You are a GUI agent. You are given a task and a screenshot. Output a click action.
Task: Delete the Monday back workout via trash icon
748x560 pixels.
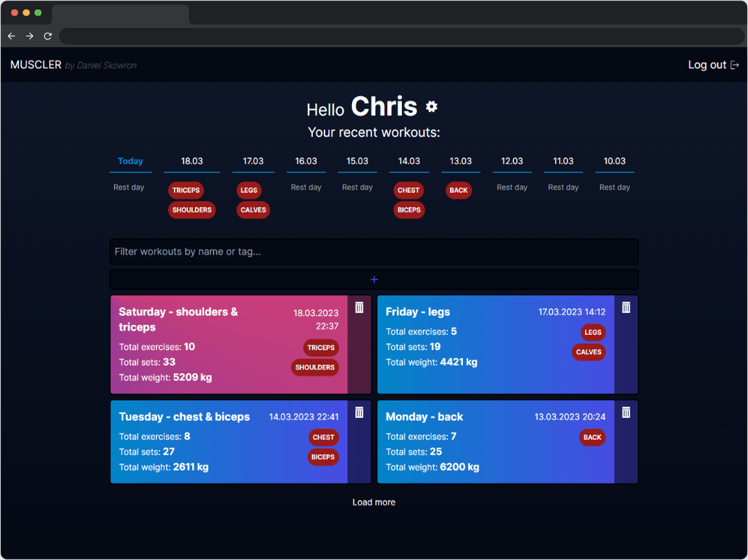pyautogui.click(x=626, y=413)
